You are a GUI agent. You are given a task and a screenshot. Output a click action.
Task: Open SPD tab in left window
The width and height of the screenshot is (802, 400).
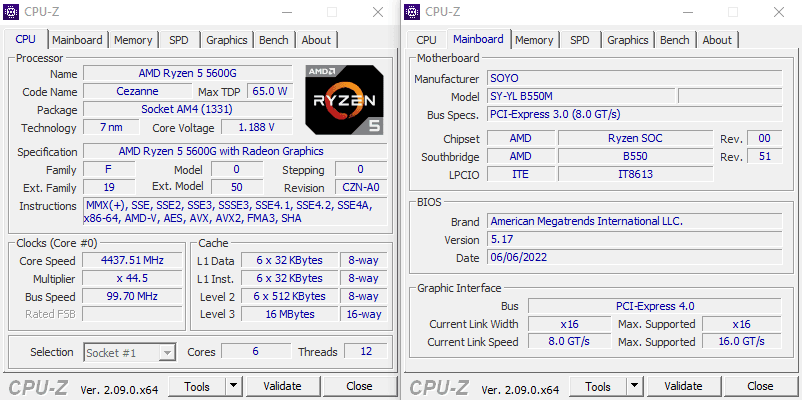coord(179,40)
